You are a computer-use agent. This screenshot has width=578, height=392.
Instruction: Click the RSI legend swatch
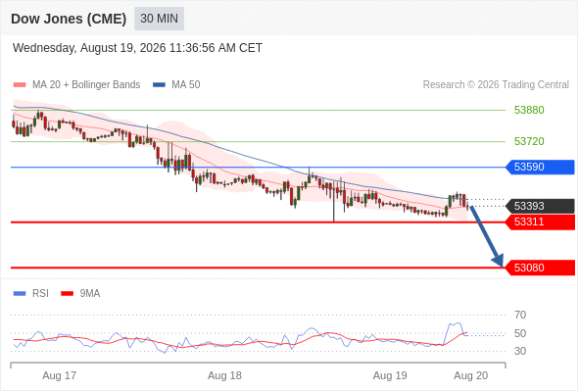tap(20, 294)
